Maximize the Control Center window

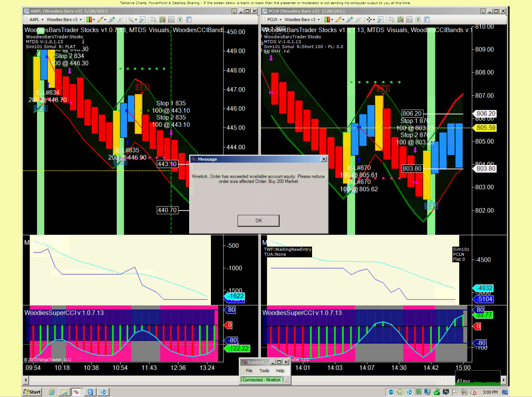pyautogui.click(x=279, y=362)
